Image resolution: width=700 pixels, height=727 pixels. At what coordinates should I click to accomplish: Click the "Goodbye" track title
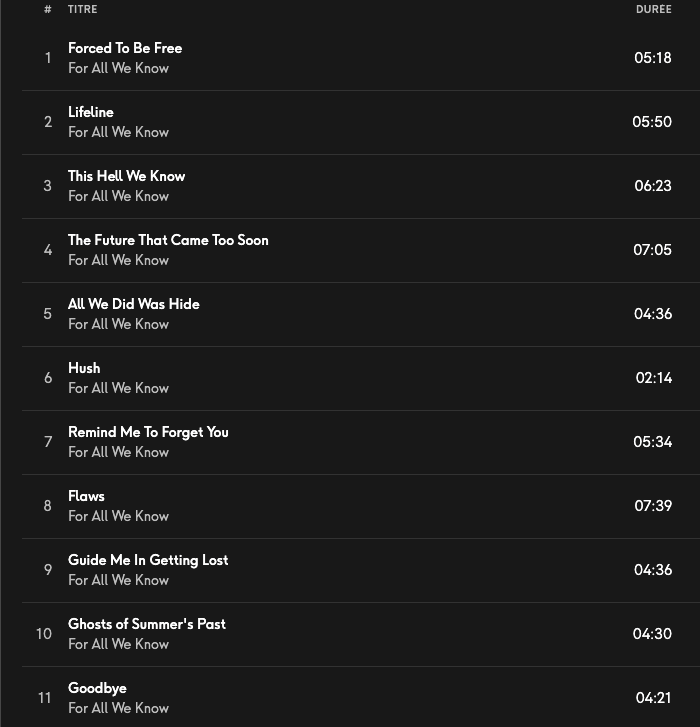click(x=97, y=688)
